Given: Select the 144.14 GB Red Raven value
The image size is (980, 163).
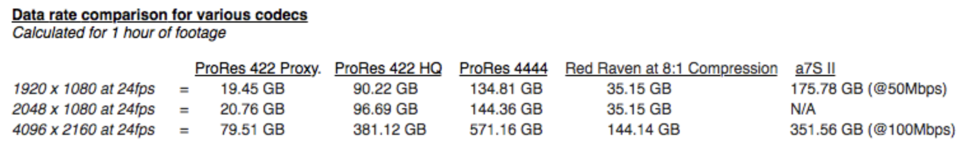Looking at the screenshot, I should point(643,130).
